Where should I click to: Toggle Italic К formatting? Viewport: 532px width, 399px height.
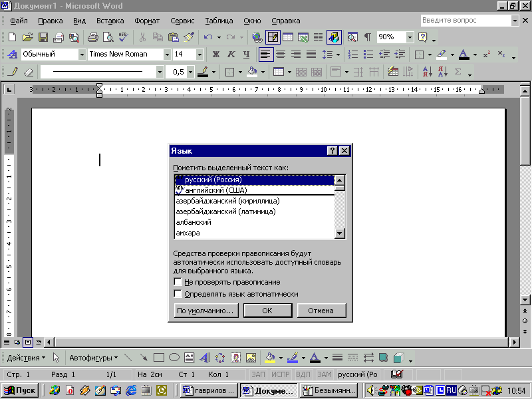tap(231, 55)
